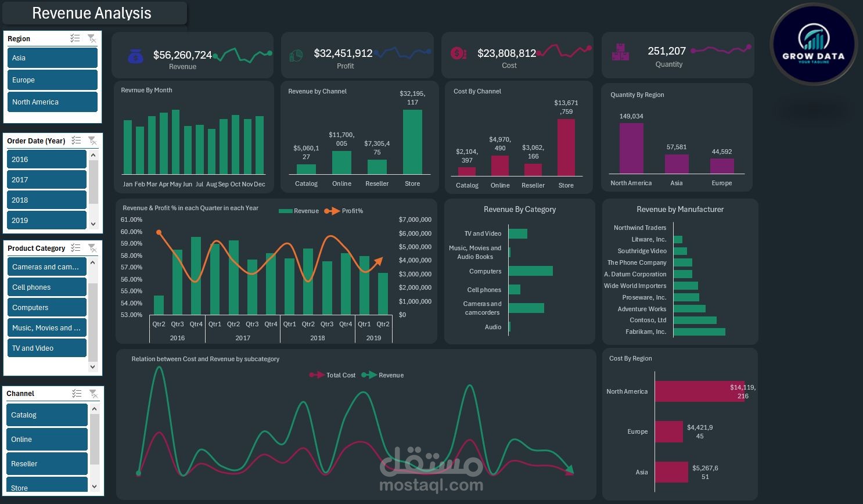
Task: Click the 251,207 quantity value
Action: pos(667,51)
